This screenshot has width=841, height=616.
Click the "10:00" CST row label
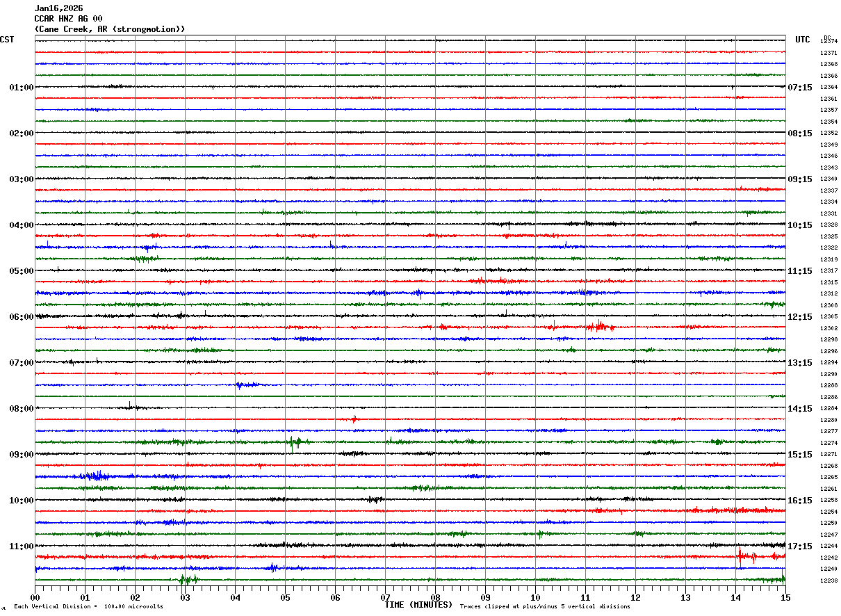click(x=22, y=501)
